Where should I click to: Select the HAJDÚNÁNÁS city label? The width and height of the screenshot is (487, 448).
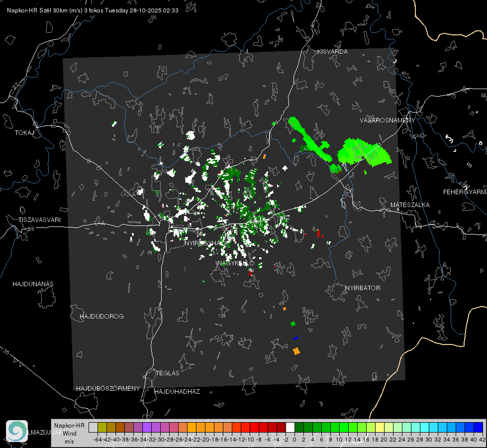tap(33, 284)
